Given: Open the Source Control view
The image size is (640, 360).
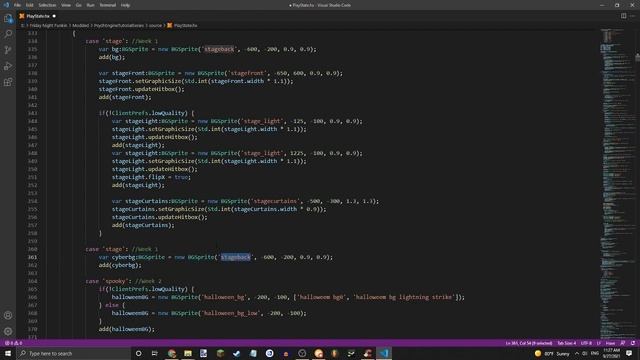Looking at the screenshot, I should [x=8, y=50].
